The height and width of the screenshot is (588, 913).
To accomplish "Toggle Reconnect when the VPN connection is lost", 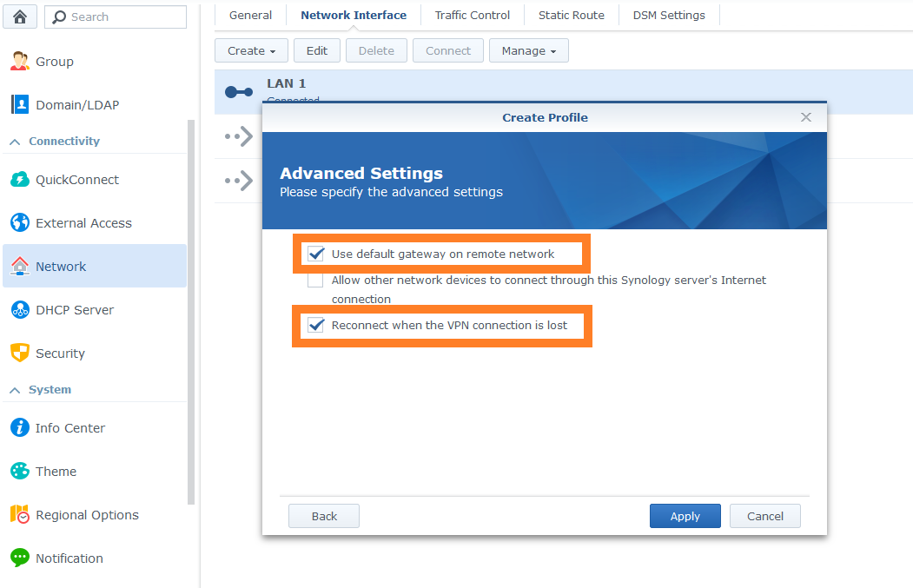I will pyautogui.click(x=315, y=325).
